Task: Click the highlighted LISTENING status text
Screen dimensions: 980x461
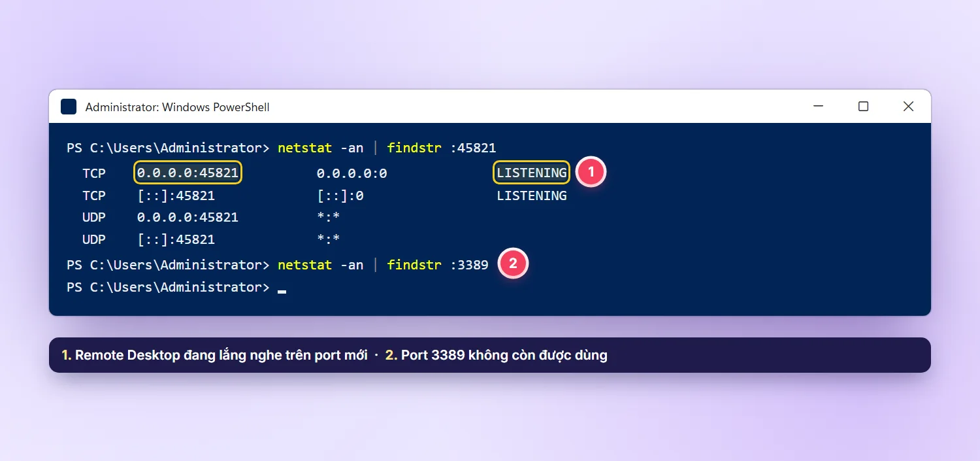Action: tap(531, 173)
